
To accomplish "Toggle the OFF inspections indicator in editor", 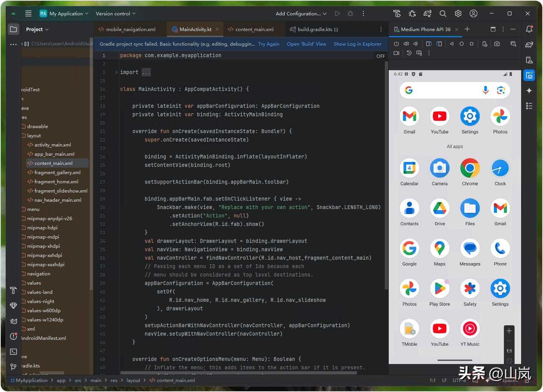I will (x=380, y=56).
